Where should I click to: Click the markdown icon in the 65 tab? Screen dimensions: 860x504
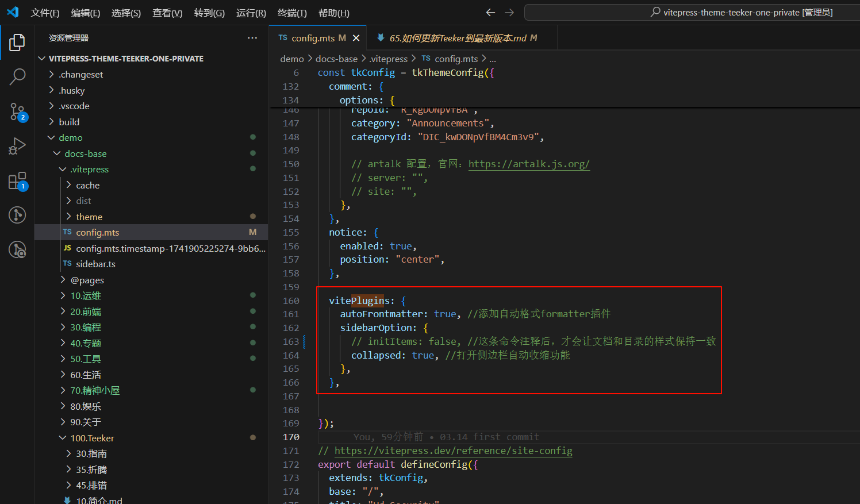click(381, 38)
